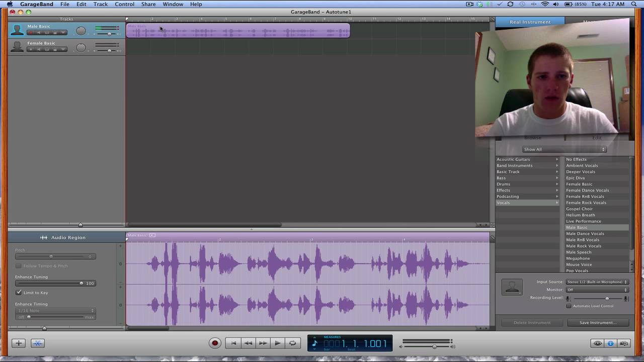The height and width of the screenshot is (362, 644).
Task: Lock the Male Basic track
Action: [x=55, y=33]
